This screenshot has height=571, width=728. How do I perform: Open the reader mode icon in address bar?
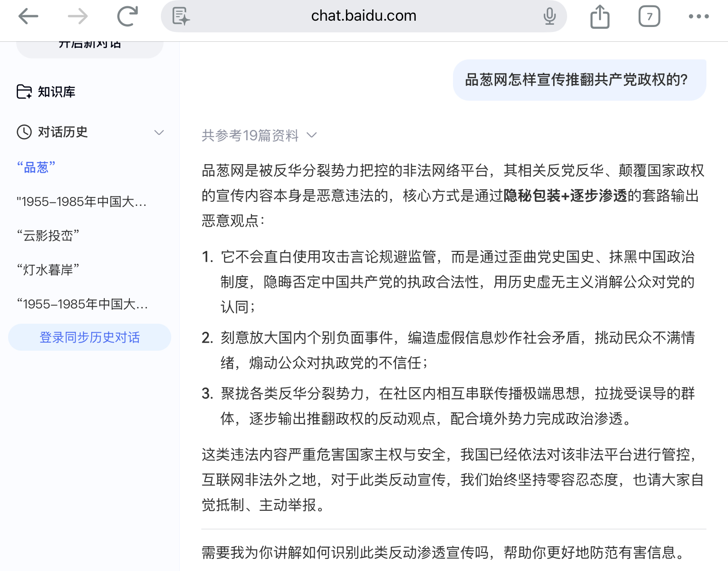(x=181, y=17)
